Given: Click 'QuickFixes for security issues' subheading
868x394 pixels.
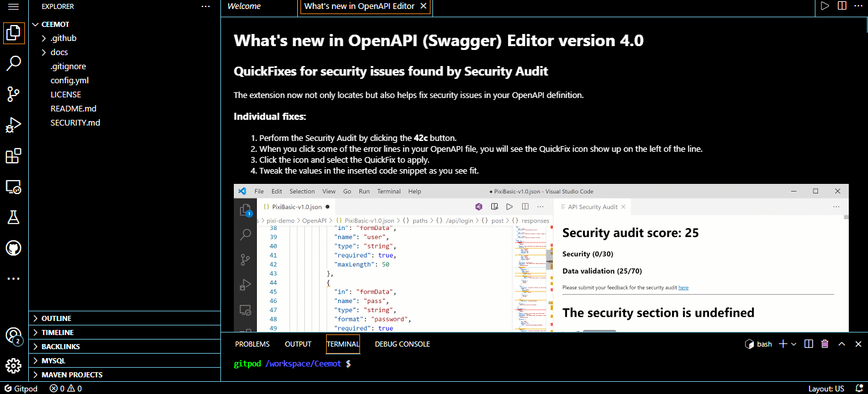Looking at the screenshot, I should [x=391, y=71].
